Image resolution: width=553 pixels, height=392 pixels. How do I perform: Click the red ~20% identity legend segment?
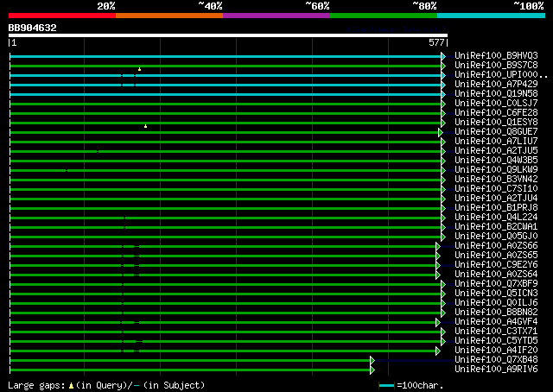pyautogui.click(x=61, y=16)
